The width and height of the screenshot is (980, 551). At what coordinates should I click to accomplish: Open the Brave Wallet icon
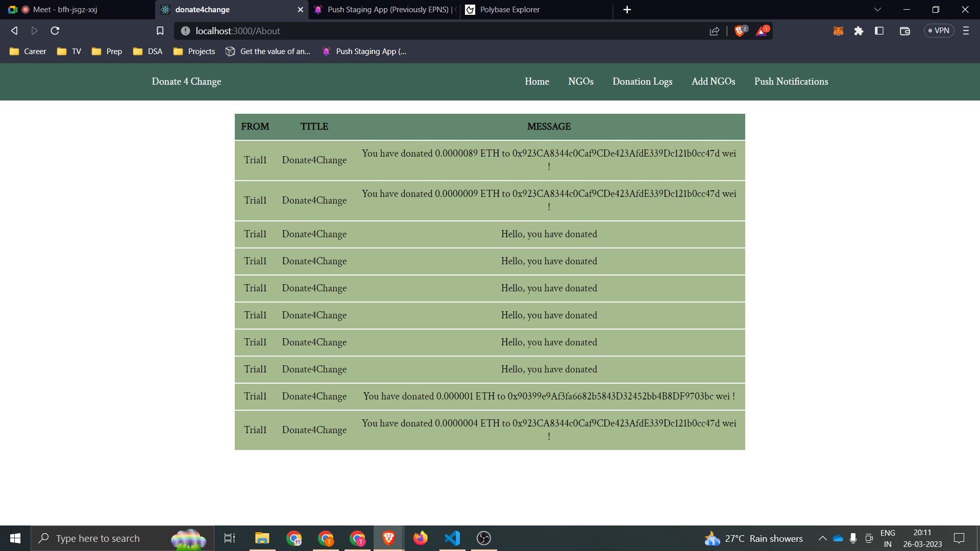tap(905, 31)
